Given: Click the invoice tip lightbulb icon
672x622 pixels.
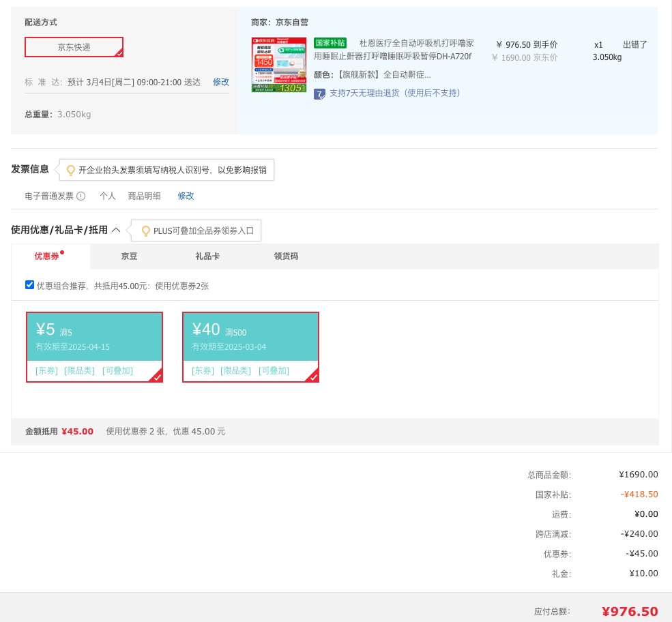Looking at the screenshot, I should (71, 170).
